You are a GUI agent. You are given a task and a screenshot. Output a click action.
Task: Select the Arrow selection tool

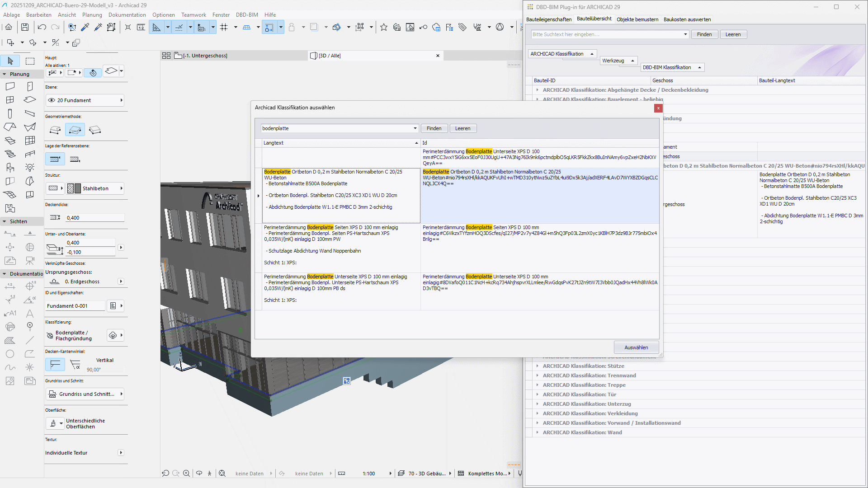click(x=10, y=61)
